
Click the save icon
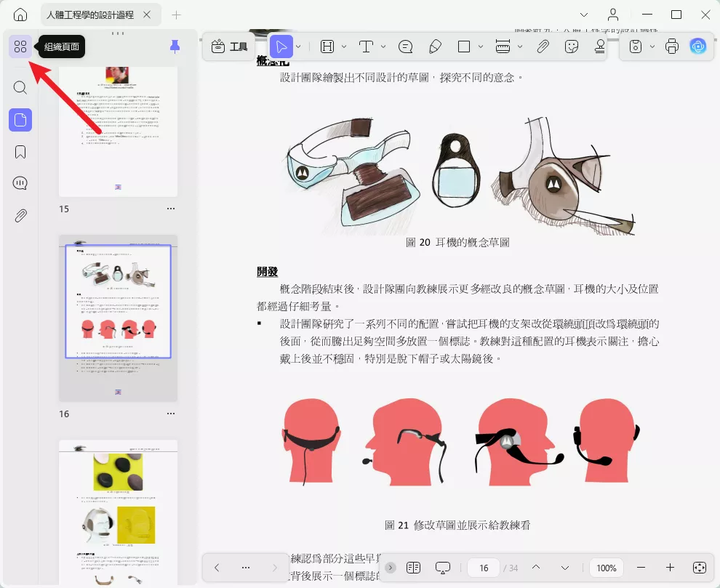pos(636,47)
